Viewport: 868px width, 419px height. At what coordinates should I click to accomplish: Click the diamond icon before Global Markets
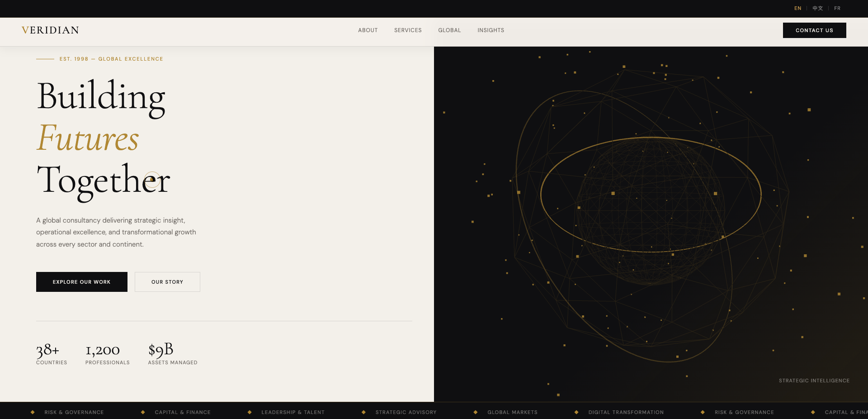[476, 412]
